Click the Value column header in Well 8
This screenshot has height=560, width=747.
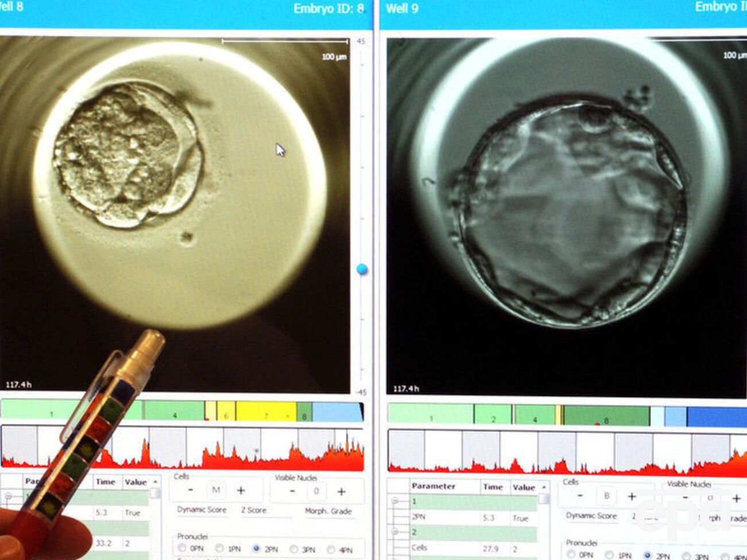click(x=136, y=482)
